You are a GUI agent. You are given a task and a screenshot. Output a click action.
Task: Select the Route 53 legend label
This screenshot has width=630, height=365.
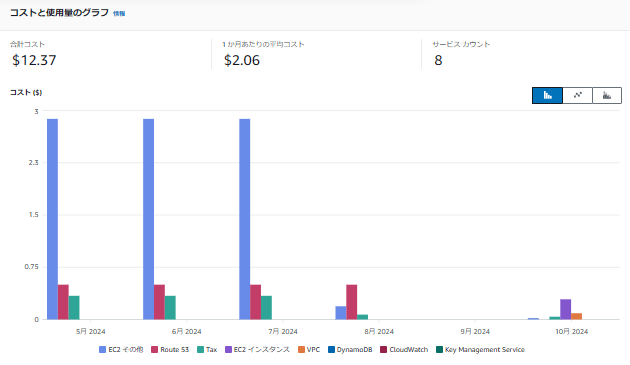tap(175, 350)
